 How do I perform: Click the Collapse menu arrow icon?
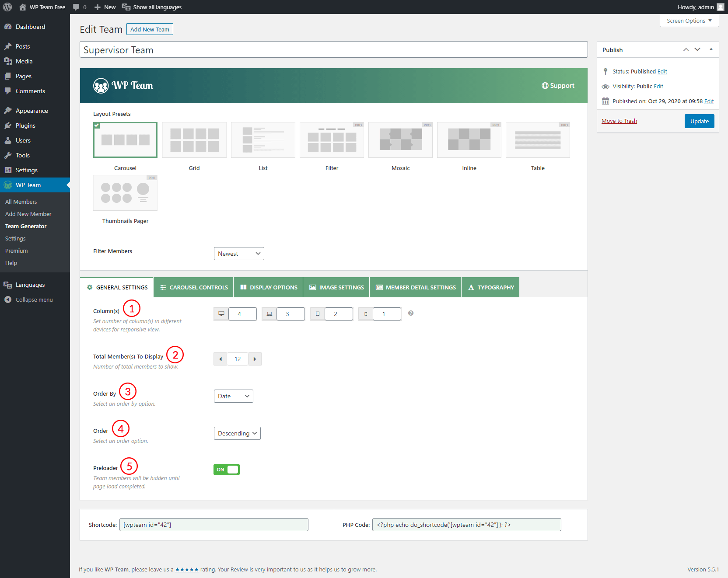click(x=8, y=299)
